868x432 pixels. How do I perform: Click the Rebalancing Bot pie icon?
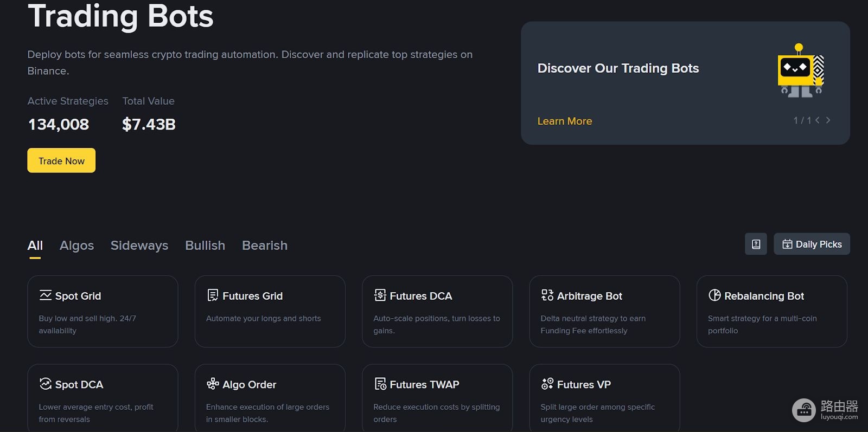click(714, 295)
